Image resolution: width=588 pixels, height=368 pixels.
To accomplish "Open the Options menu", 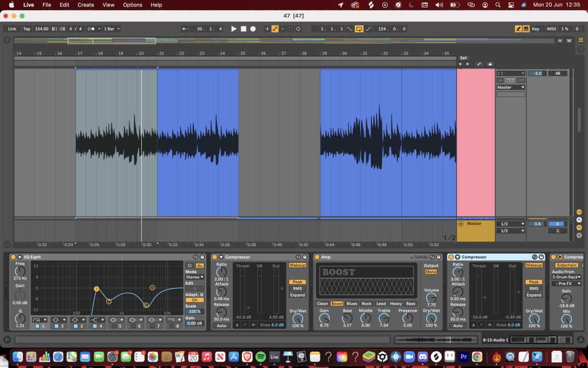I will 133,5.
